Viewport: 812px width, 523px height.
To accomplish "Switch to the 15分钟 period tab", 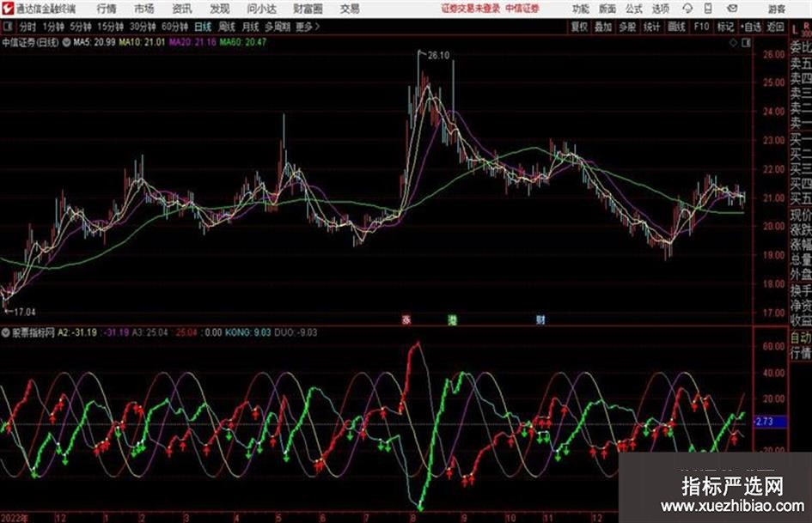I will coord(111,27).
